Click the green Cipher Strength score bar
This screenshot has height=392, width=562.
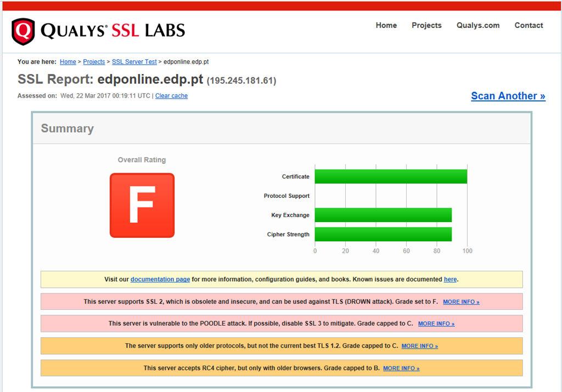[x=383, y=234]
